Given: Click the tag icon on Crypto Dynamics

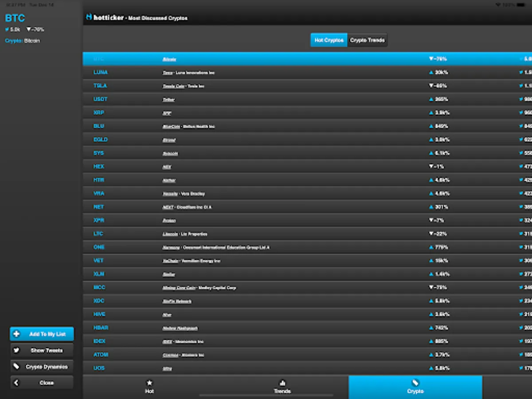Looking at the screenshot, I should pyautogui.click(x=16, y=367).
